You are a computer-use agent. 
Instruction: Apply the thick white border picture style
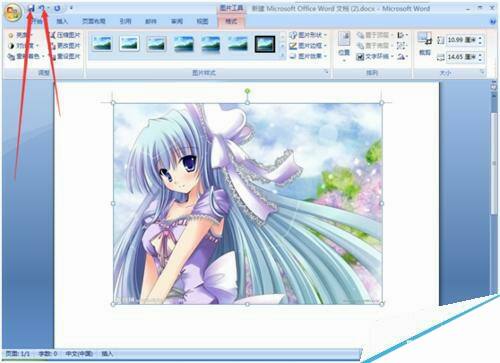coord(129,44)
